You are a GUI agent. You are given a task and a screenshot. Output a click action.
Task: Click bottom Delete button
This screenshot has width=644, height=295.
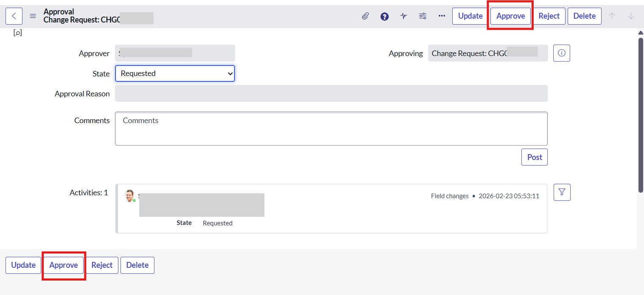(x=137, y=265)
